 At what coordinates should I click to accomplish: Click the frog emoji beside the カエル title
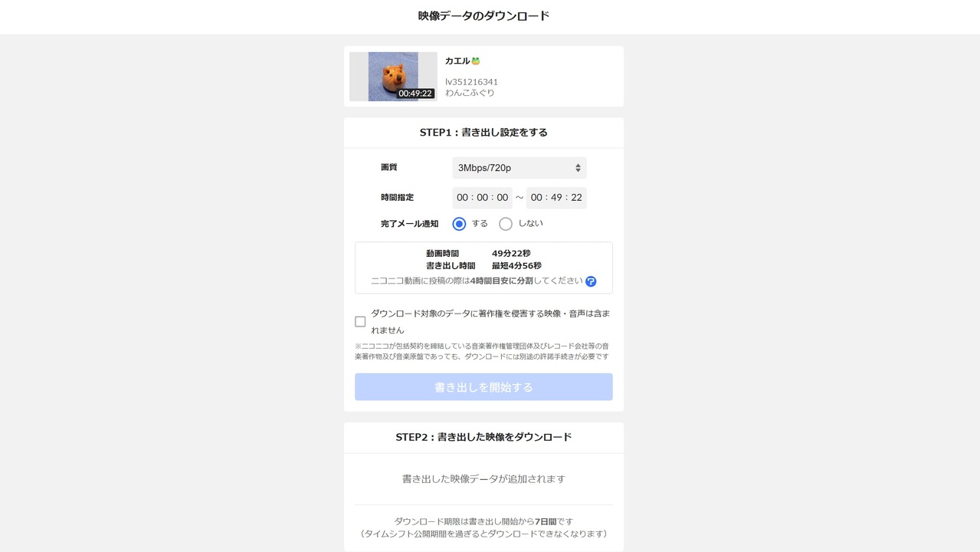(x=475, y=61)
